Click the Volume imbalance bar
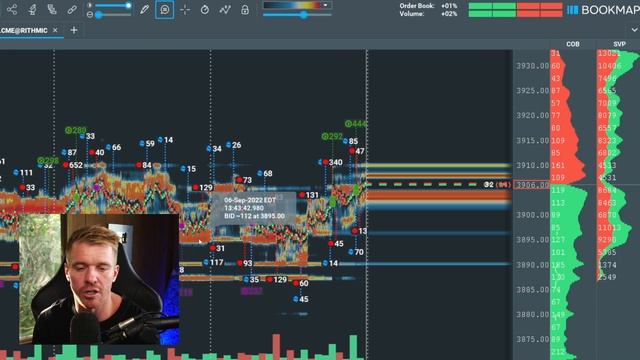Viewport: 640px width, 360px height. pyautogui.click(x=515, y=14)
